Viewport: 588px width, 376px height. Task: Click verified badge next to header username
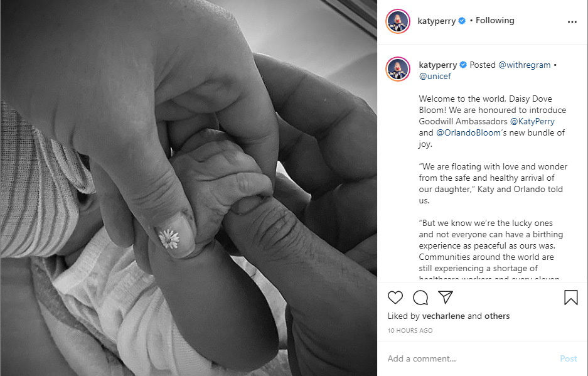coord(462,21)
